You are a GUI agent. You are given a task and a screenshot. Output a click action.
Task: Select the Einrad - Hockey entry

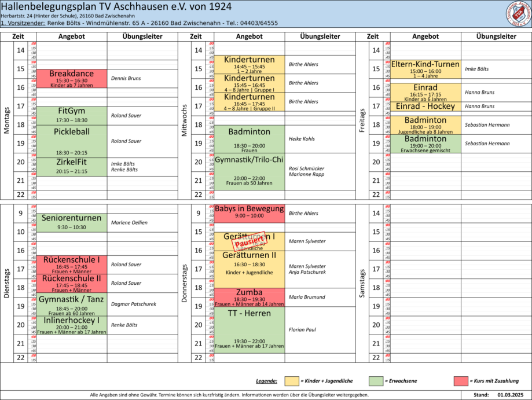425,107
